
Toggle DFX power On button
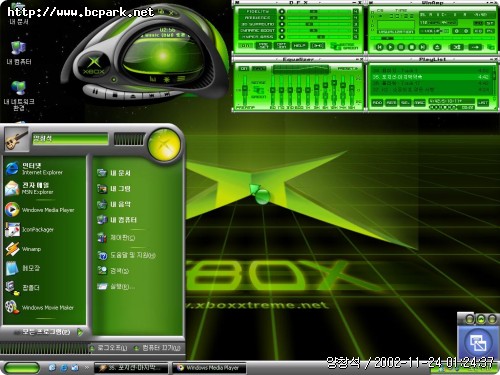[246, 46]
